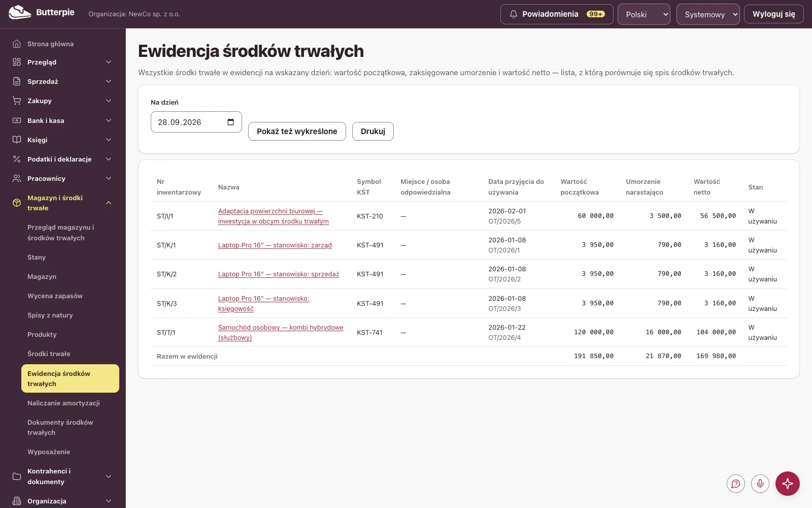Click the Na dzień date input field
The width and height of the screenshot is (812, 508).
point(196,122)
